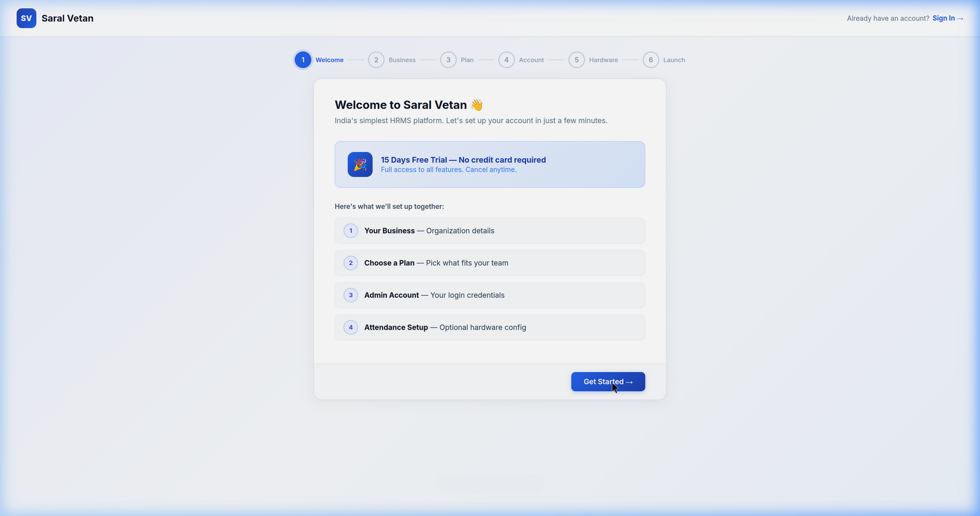Click 'Here's what we'll set up together' text
Image resolution: width=980 pixels, height=516 pixels.
coord(390,207)
